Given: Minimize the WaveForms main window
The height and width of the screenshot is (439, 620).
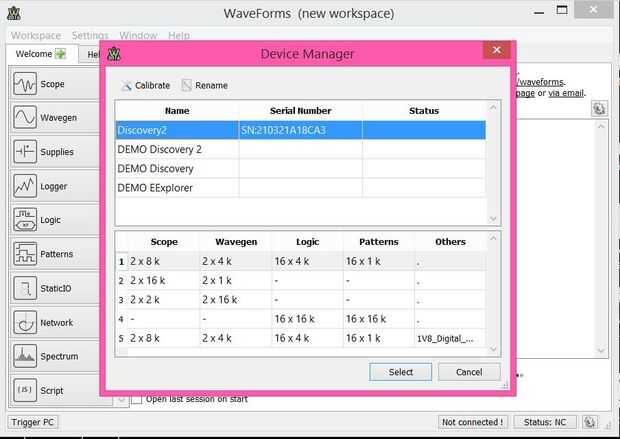Looking at the screenshot, I should 539,12.
